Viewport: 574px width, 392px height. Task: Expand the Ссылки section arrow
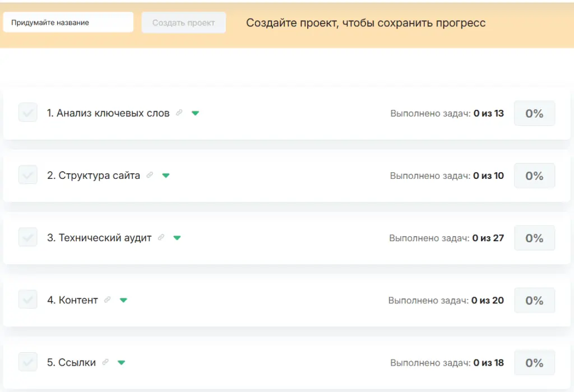(x=122, y=362)
